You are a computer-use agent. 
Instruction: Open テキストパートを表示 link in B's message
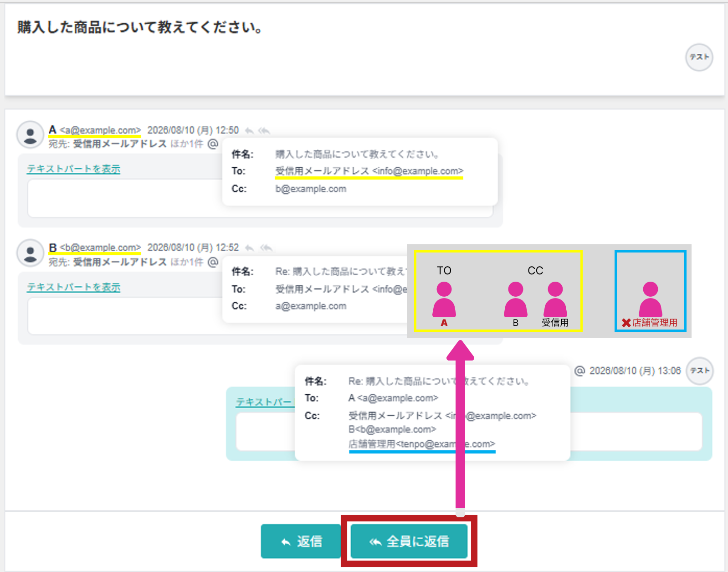pos(73,287)
